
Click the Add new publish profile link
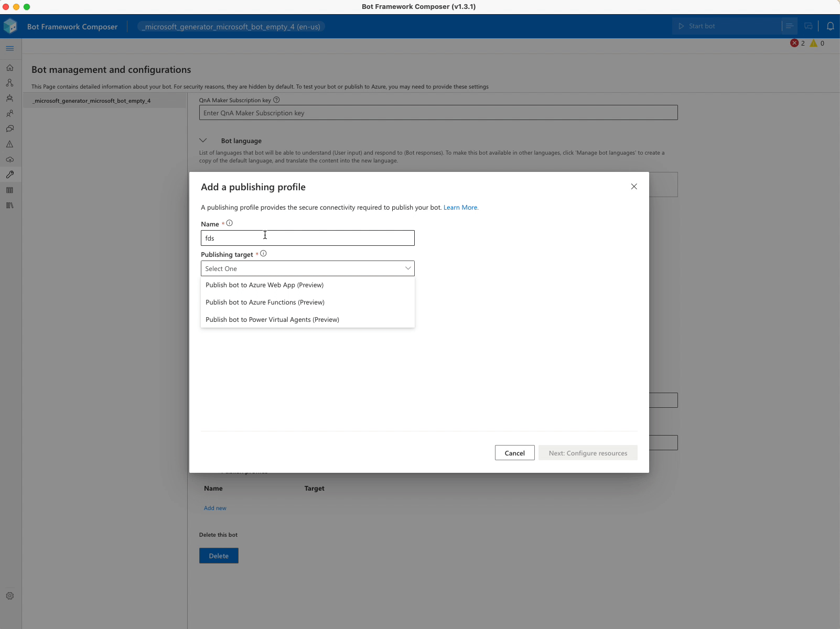(x=215, y=508)
